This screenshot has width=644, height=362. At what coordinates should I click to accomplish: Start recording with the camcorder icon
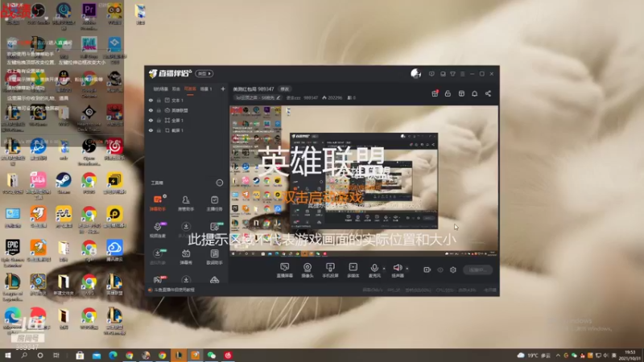tap(427, 269)
